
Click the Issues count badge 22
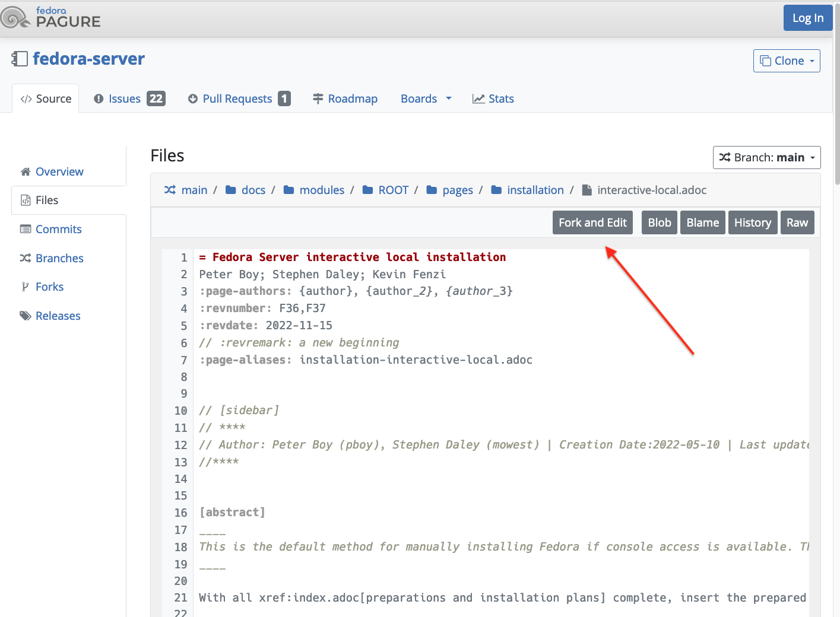tap(156, 98)
